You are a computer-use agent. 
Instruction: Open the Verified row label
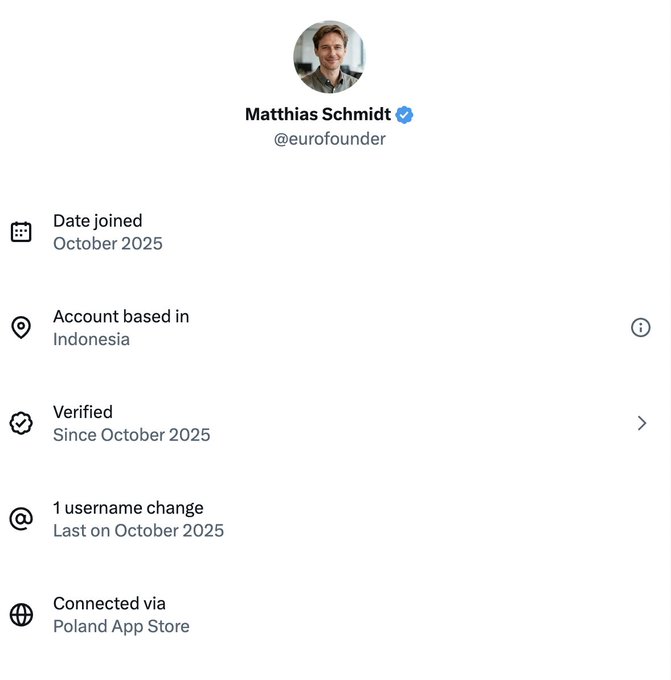[83, 412]
